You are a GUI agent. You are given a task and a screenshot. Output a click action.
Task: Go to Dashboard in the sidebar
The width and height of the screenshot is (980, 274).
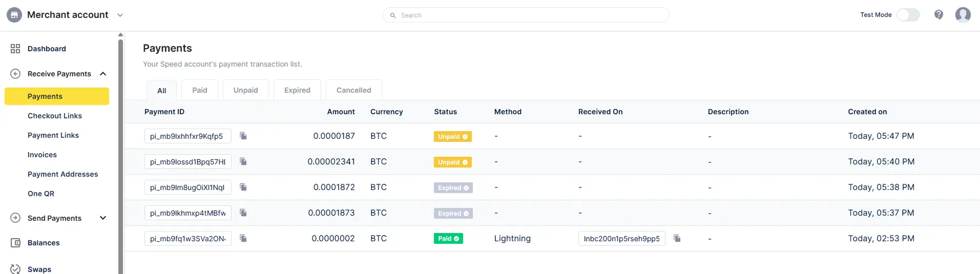click(47, 49)
